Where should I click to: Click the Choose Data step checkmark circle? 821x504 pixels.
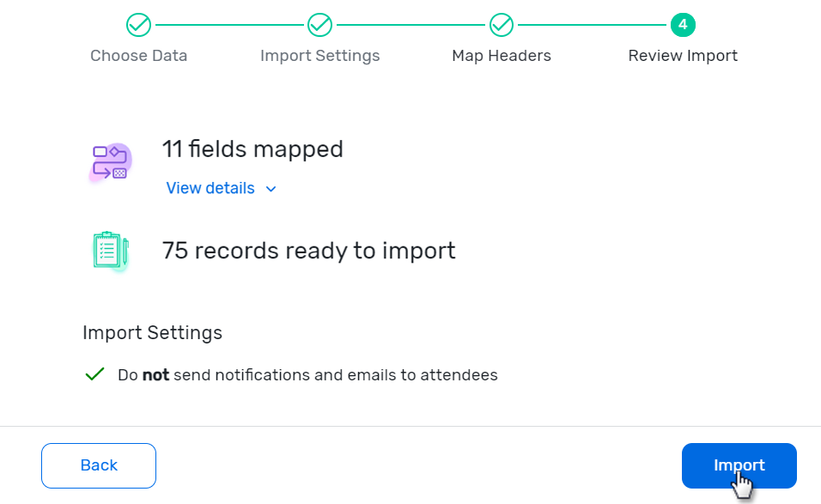point(138,25)
